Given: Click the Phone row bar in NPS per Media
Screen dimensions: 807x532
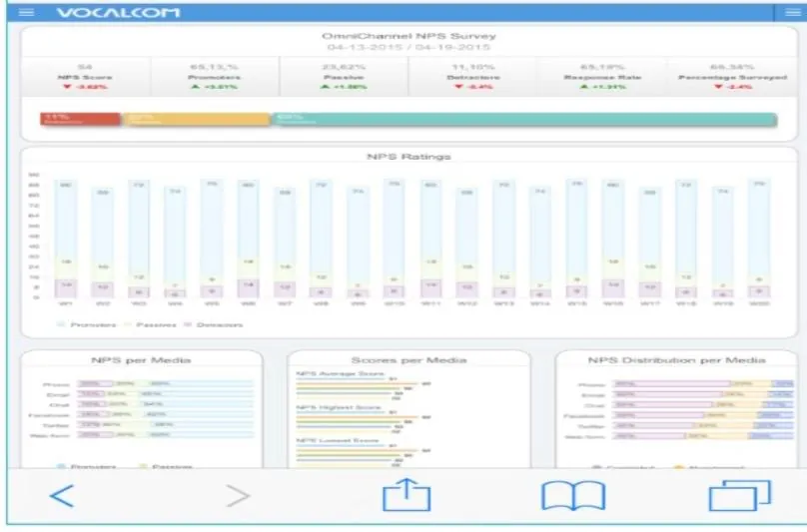Looking at the screenshot, I should click(165, 384).
